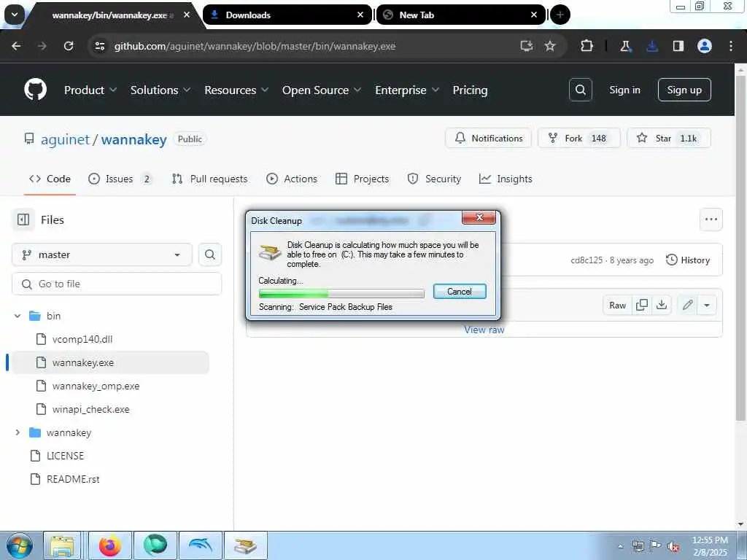This screenshot has height=560, width=747.
Task: Click the View raw link
Action: pyautogui.click(x=484, y=330)
